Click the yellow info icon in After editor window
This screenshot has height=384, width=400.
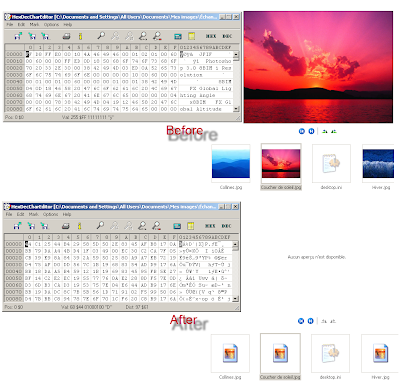tap(79, 226)
